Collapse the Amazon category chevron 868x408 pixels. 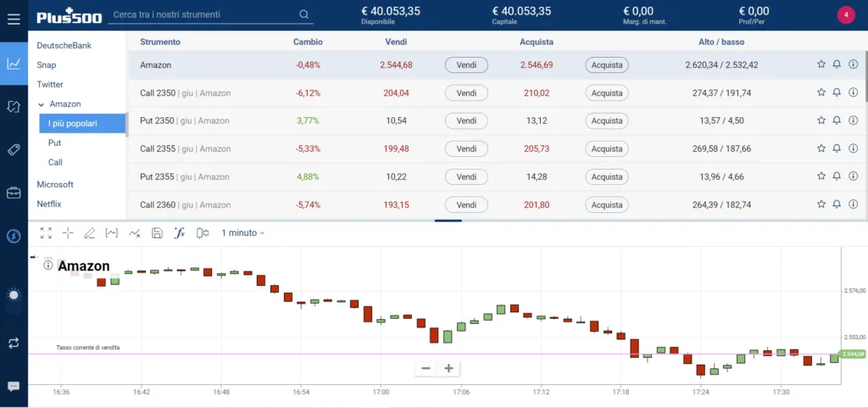[42, 104]
